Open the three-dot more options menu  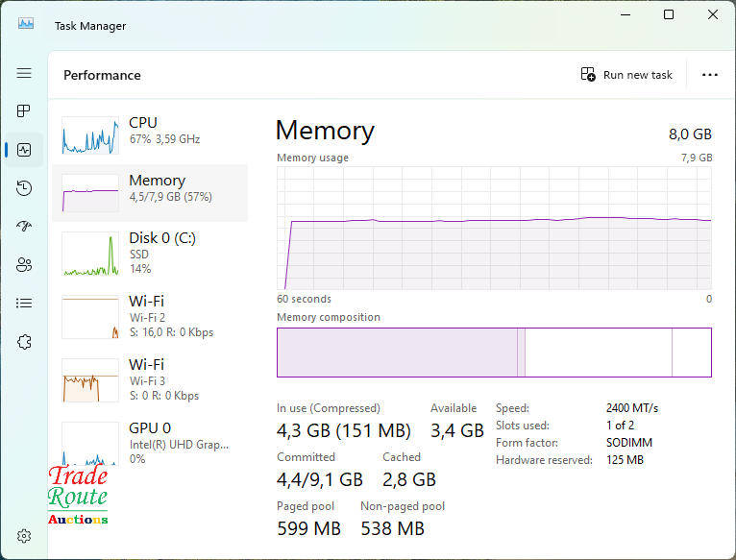point(710,75)
